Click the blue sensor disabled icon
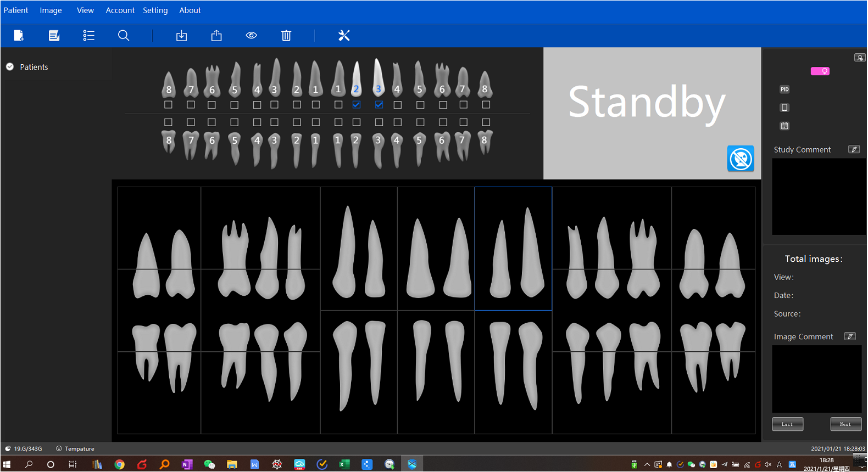 click(741, 159)
